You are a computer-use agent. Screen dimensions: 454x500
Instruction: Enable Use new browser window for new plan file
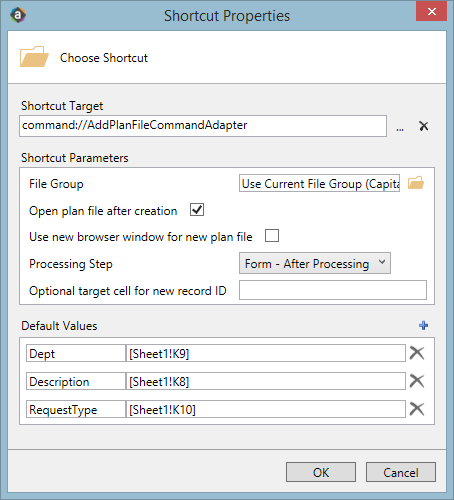[x=272, y=236]
